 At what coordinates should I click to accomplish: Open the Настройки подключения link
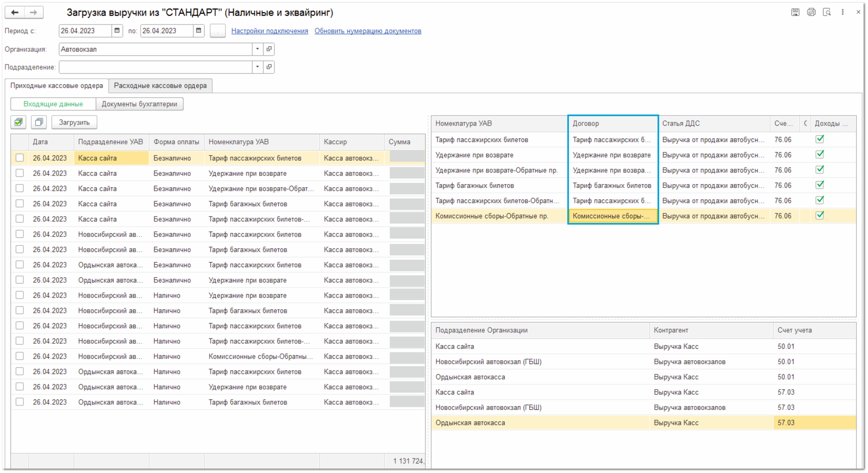point(269,31)
